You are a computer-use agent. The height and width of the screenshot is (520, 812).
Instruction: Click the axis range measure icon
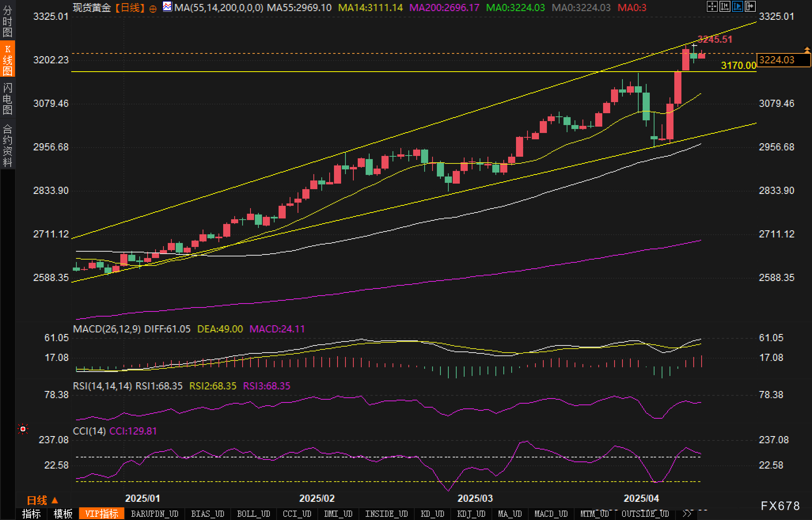click(x=725, y=6)
